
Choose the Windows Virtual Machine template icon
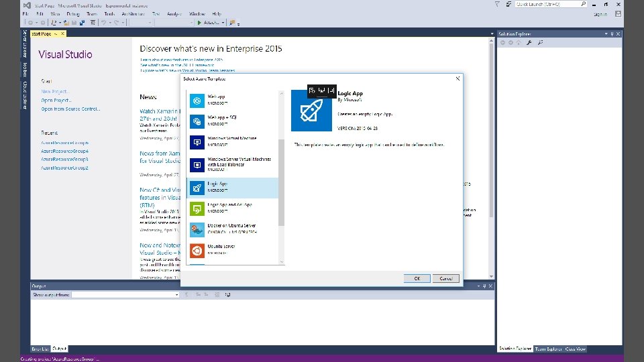[197, 142]
